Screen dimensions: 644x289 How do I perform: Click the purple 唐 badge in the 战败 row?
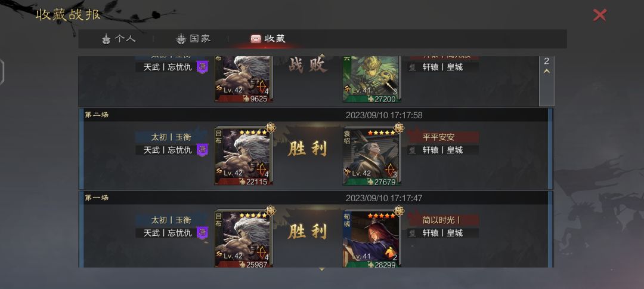pyautogui.click(x=202, y=67)
